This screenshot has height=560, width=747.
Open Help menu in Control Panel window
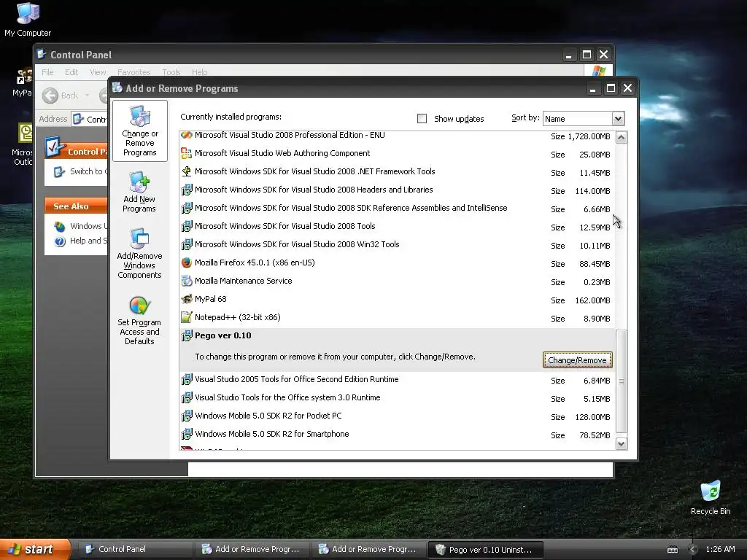pos(200,72)
